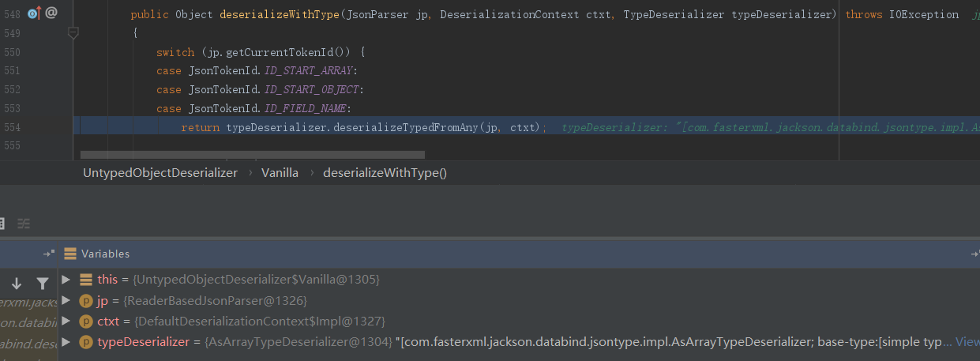980x361 pixels.
Task: Click the greyed-out threads view icon above Variables
Action: pos(24,224)
